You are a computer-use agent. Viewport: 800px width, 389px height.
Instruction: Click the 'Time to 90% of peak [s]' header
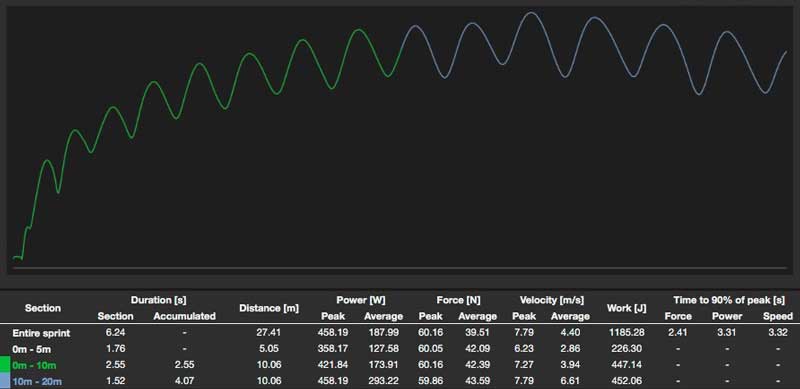pos(729,300)
